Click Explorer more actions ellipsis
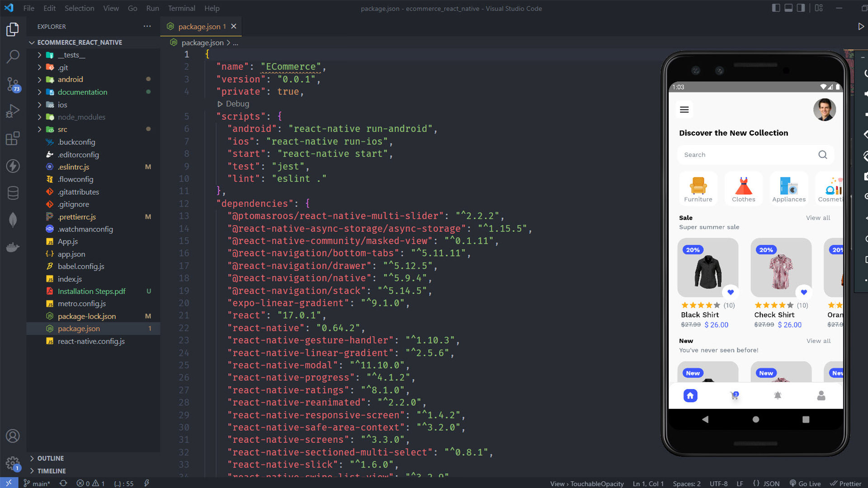 [147, 26]
